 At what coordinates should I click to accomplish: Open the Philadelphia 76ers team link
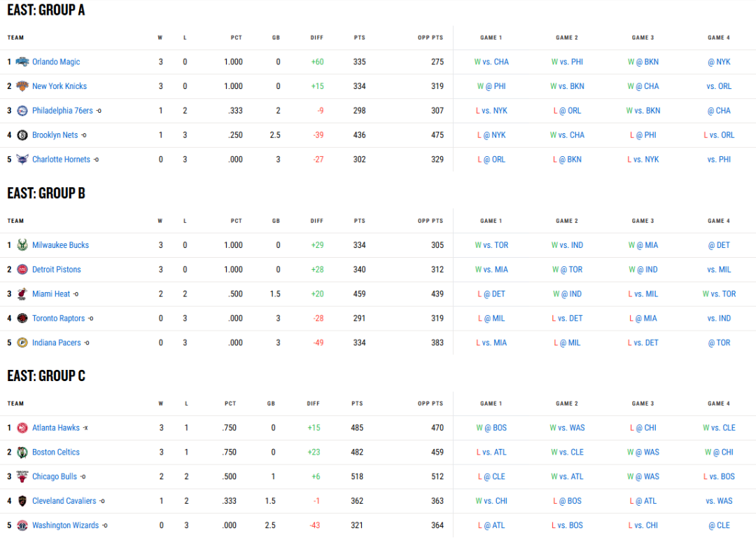pyautogui.click(x=63, y=111)
